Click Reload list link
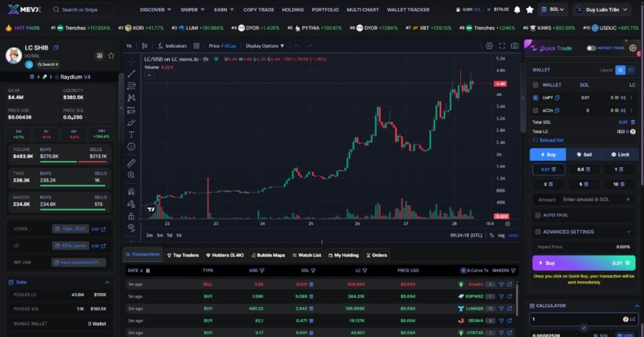Image resolution: width=644 pixels, height=337 pixels. [548, 140]
